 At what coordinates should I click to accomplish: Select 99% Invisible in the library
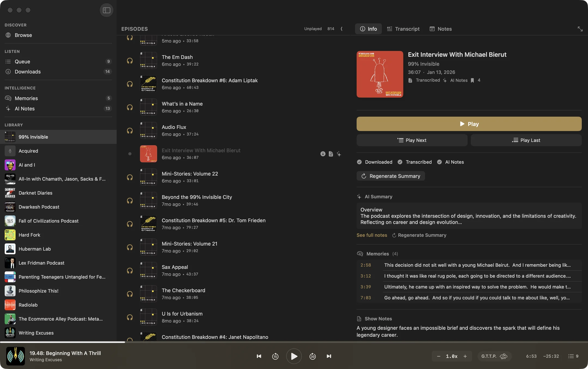point(58,137)
